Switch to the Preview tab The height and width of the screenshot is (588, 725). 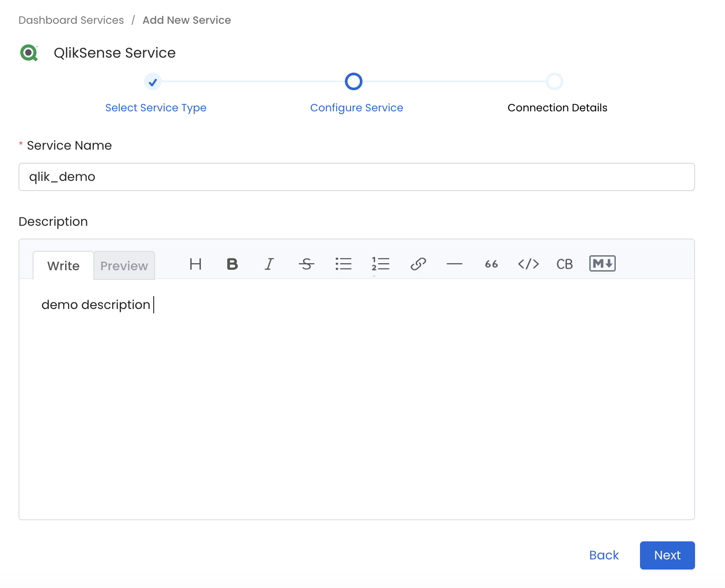[124, 266]
